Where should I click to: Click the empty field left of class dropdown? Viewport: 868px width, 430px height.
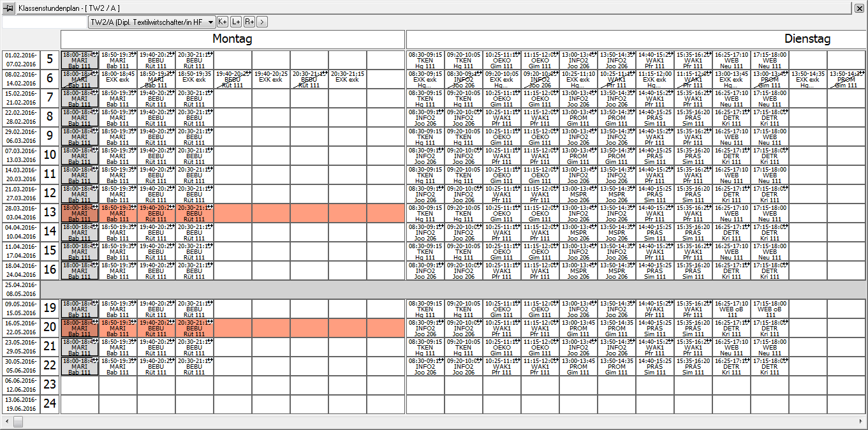(45, 22)
